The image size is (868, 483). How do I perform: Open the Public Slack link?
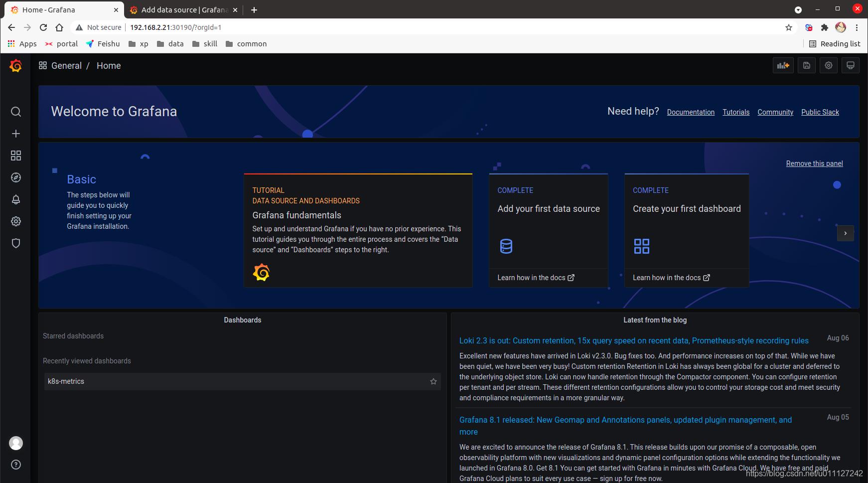pyautogui.click(x=820, y=112)
